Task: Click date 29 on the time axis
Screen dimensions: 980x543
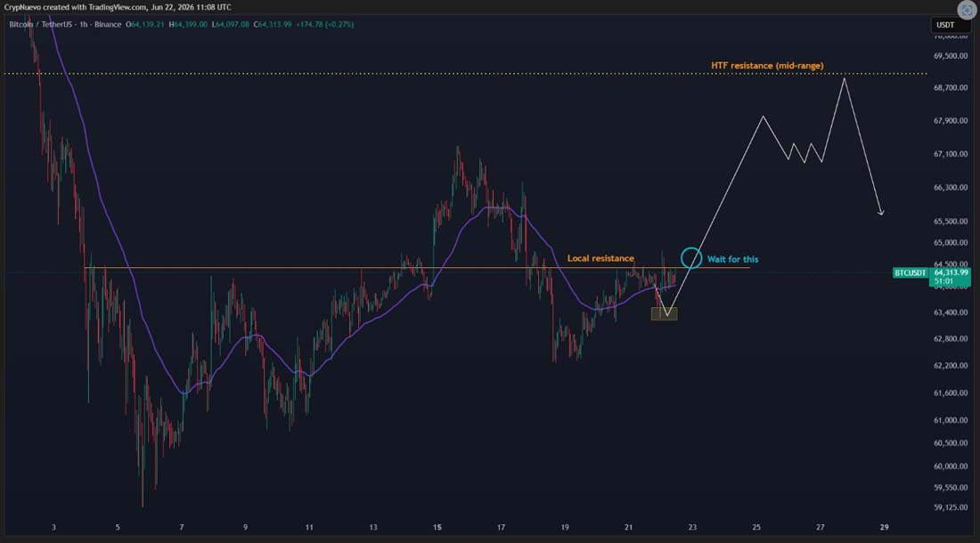Action: click(x=885, y=527)
